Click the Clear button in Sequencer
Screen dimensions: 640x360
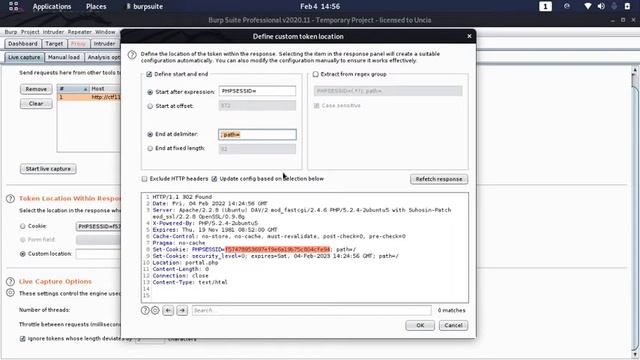click(x=36, y=104)
